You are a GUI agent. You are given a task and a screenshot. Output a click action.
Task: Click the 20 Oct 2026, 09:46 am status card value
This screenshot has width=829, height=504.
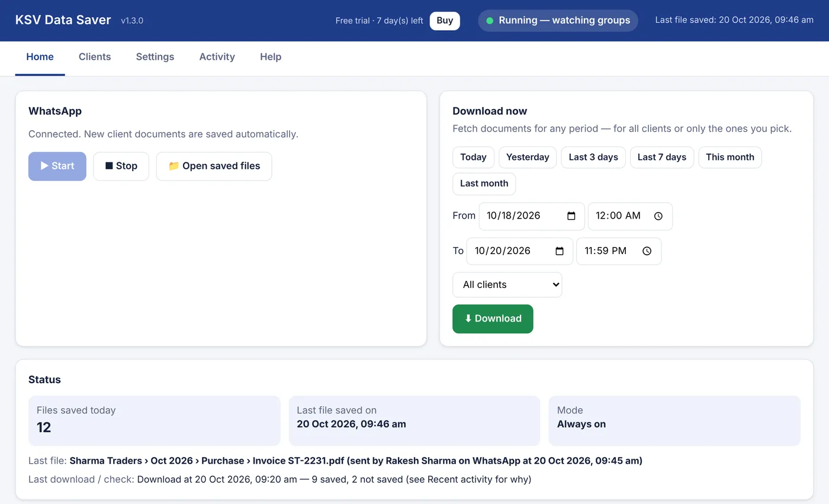(x=351, y=424)
